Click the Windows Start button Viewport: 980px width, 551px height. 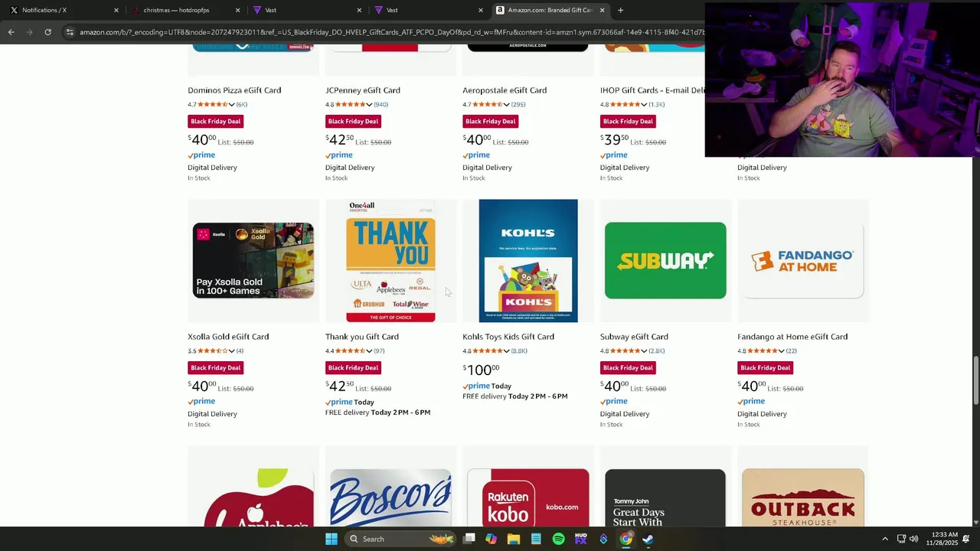[331, 539]
